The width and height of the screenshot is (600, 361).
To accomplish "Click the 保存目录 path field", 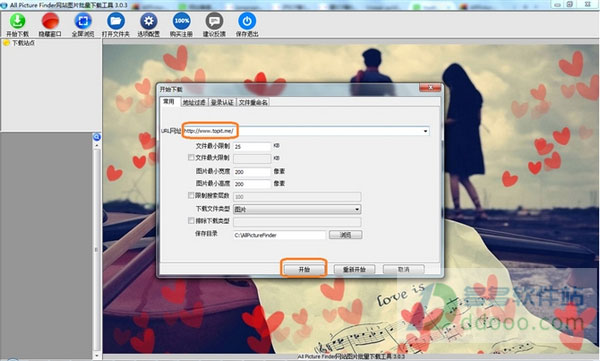I will [279, 235].
